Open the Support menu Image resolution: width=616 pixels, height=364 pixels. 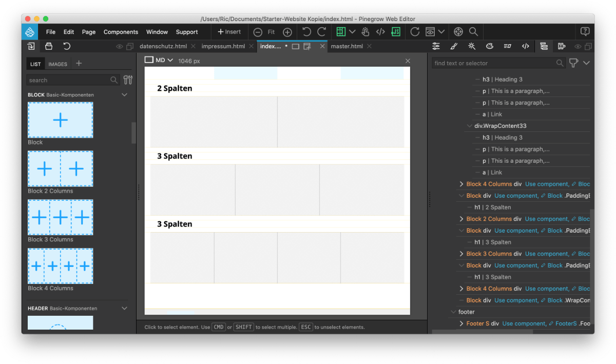pos(187,32)
